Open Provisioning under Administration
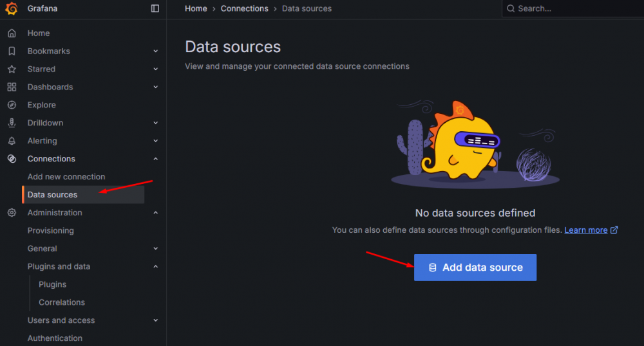This screenshot has width=644, height=346. tap(50, 231)
